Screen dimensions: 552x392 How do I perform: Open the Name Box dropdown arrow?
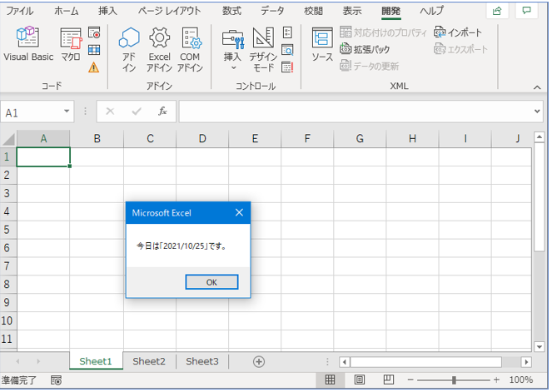pyautogui.click(x=67, y=112)
